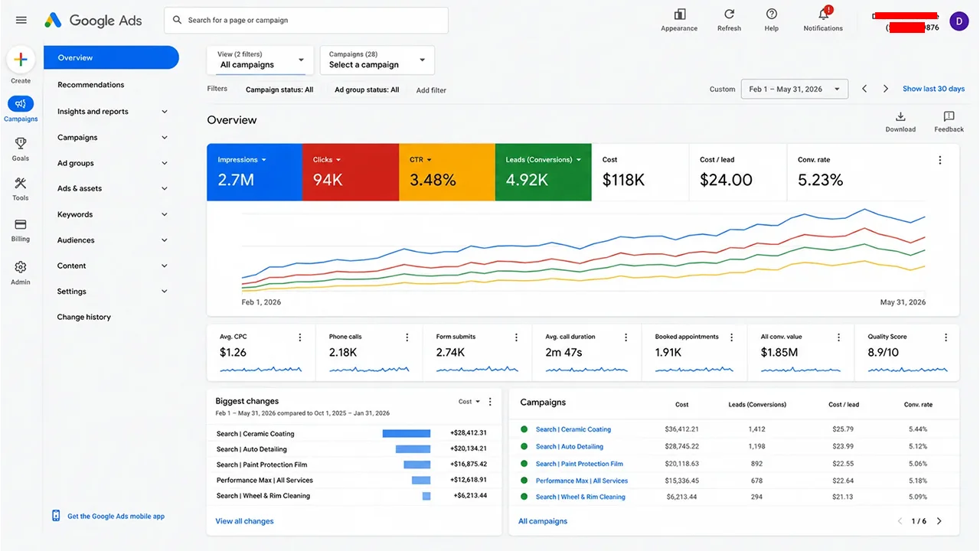Viewport: 980px width, 551px height.
Task: Open the account avatar D
Action: pos(959,21)
